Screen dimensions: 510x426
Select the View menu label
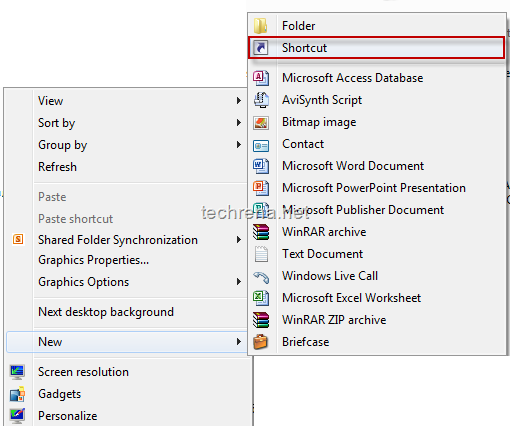(x=50, y=100)
